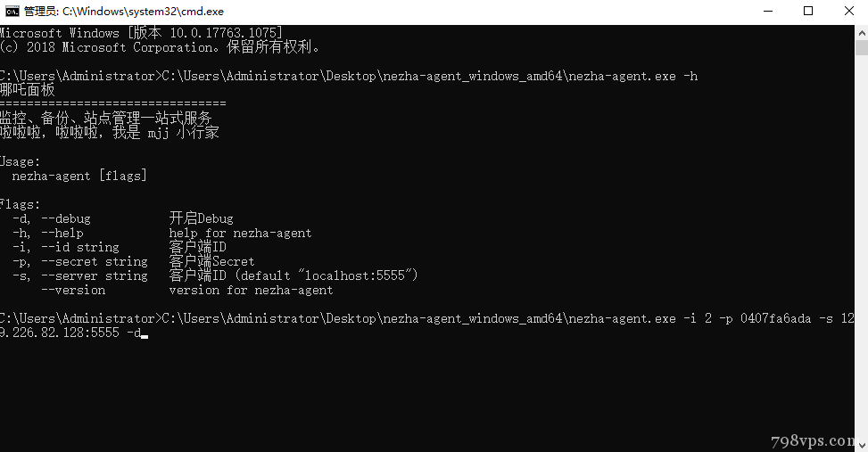
Task: Minimize the cmd.exe window
Action: [x=767, y=11]
